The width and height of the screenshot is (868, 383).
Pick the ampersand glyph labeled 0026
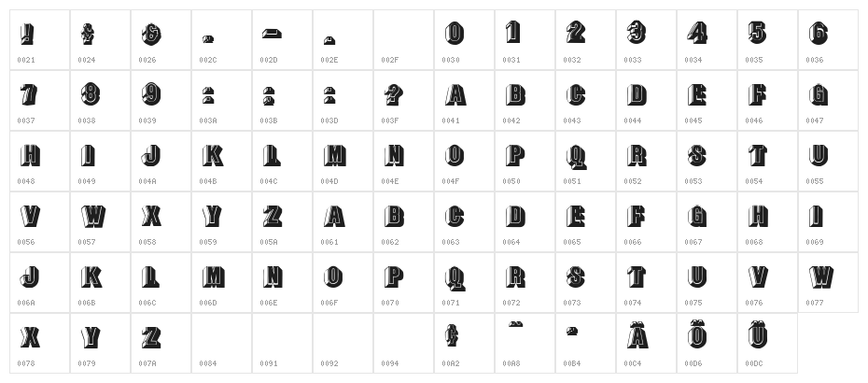click(150, 35)
